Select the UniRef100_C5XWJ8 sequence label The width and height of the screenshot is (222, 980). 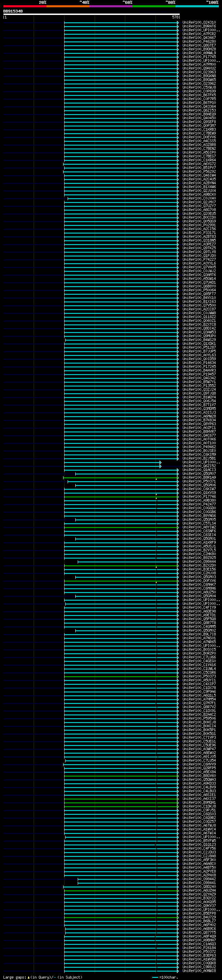coord(199,87)
